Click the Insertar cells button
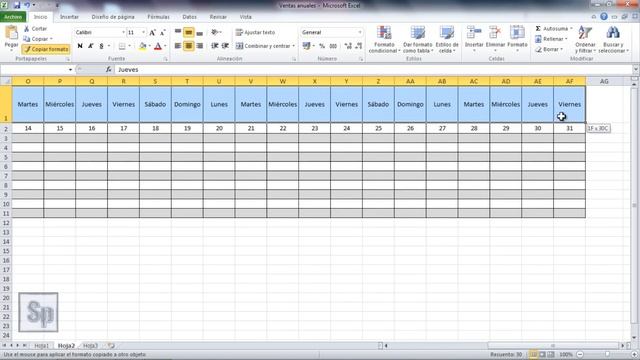 click(x=474, y=38)
